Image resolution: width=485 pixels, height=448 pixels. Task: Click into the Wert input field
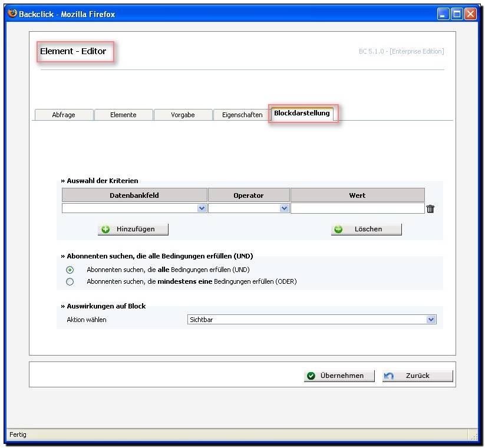(357, 208)
